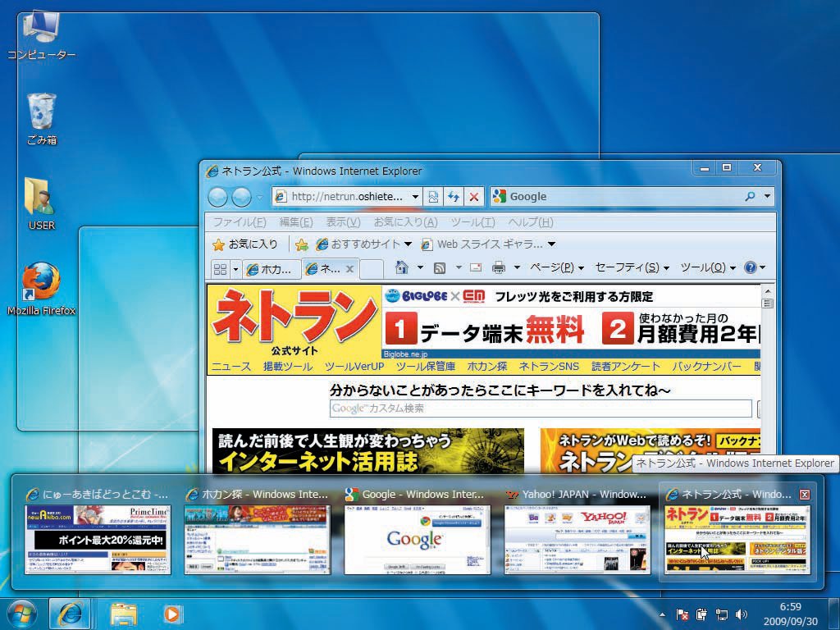Image resolution: width=840 pixels, height=630 pixels.
Task: Click the page scrollbar up arrow
Action: (767, 291)
